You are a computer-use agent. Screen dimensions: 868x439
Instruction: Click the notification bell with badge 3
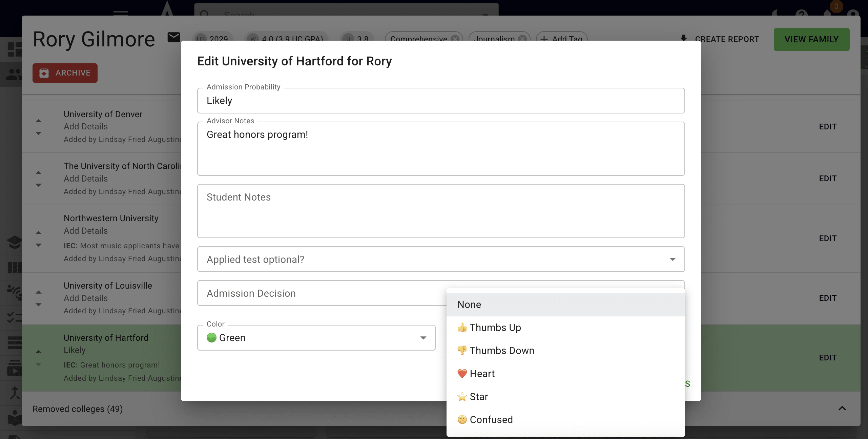coord(828,14)
